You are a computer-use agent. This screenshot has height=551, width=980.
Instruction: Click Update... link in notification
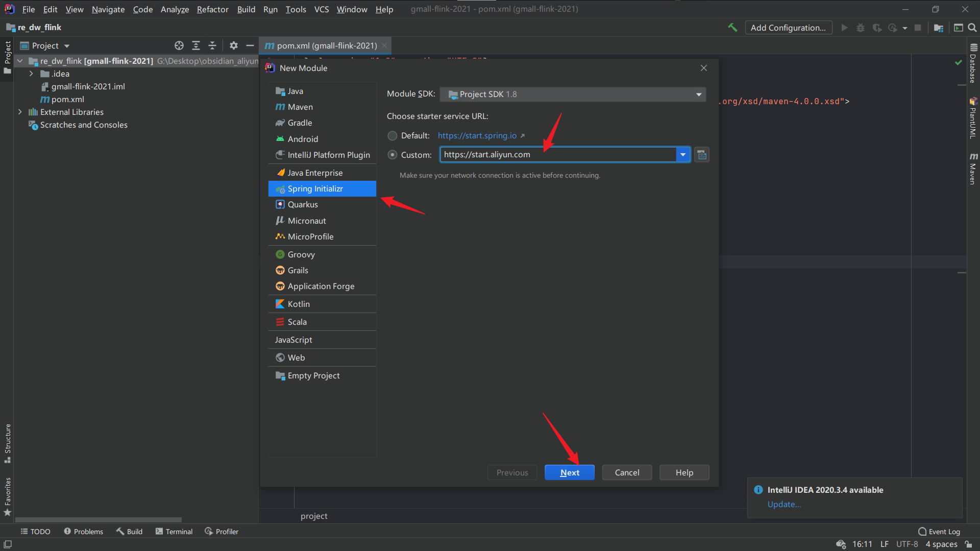tap(784, 504)
